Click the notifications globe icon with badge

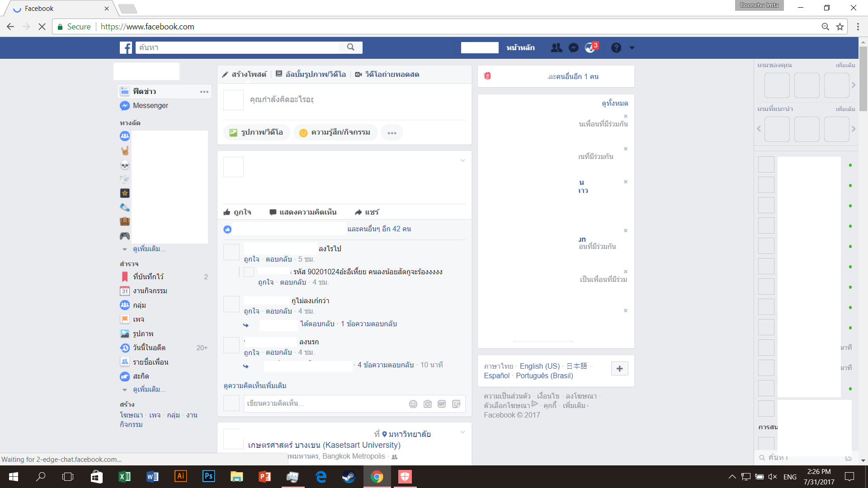590,48
